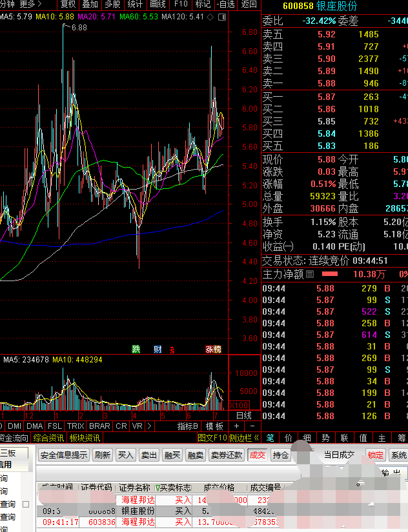Screen dimensions: 408x532
Task: Select the DMI indicator tab
Action: (14, 426)
